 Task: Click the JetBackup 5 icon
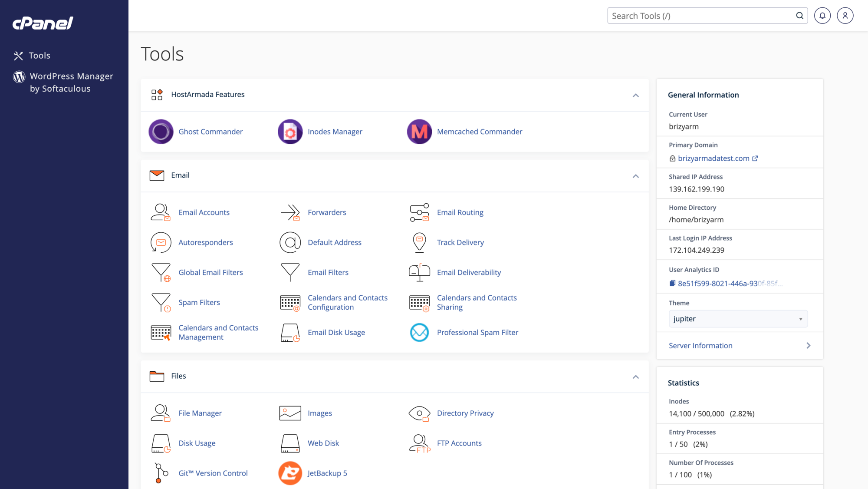[290, 473]
